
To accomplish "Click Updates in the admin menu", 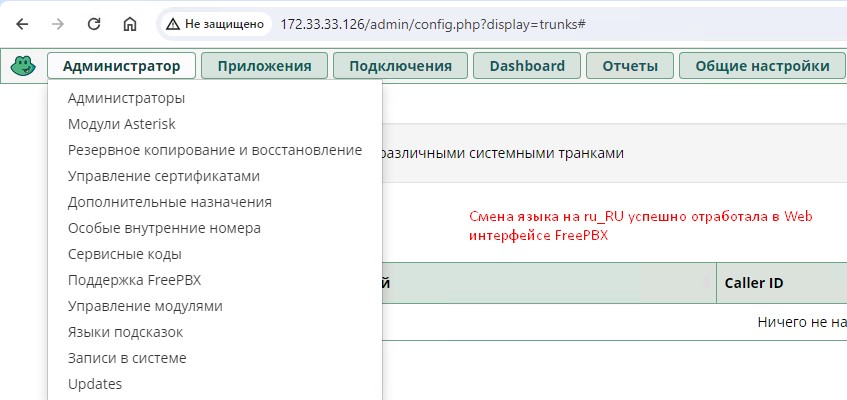I will (x=95, y=384).
